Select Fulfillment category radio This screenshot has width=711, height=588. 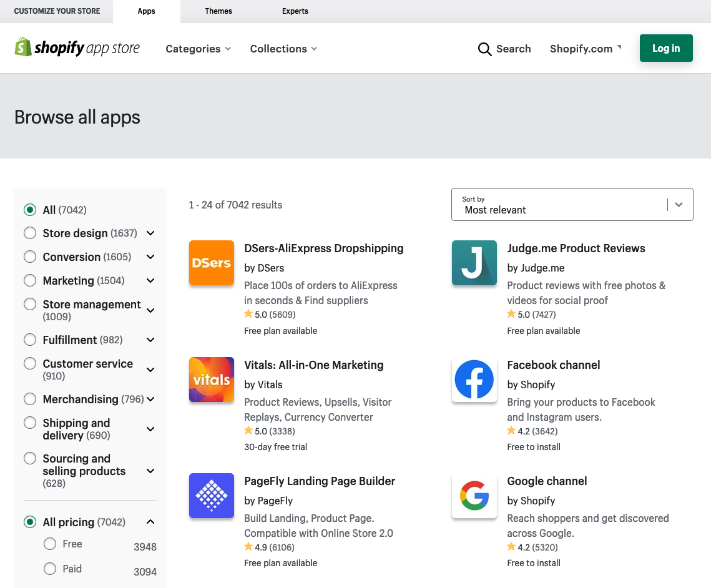point(30,340)
